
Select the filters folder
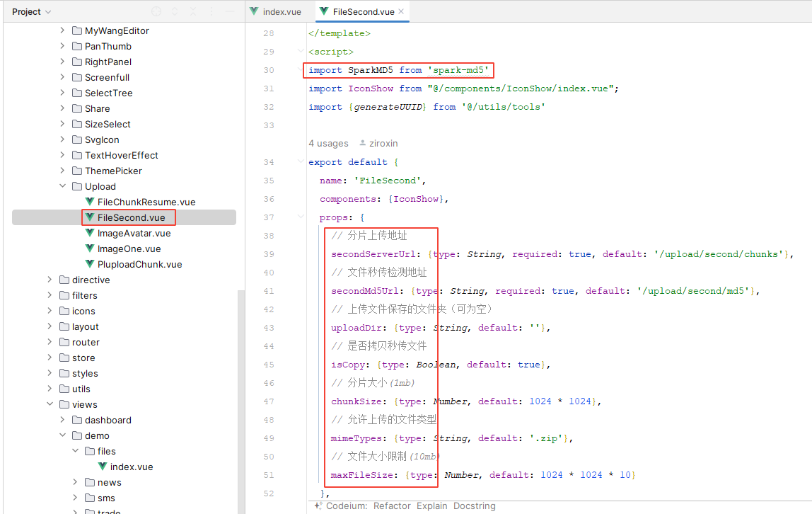coord(84,295)
